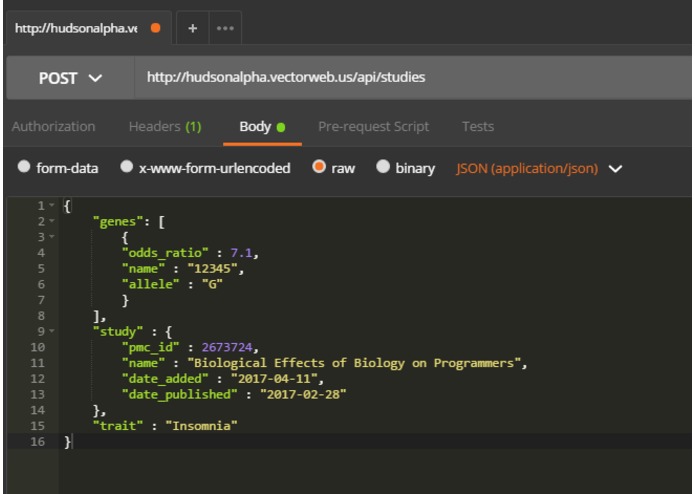Select the Body tab
Viewport: 695px width, 494px height.
[262, 127]
